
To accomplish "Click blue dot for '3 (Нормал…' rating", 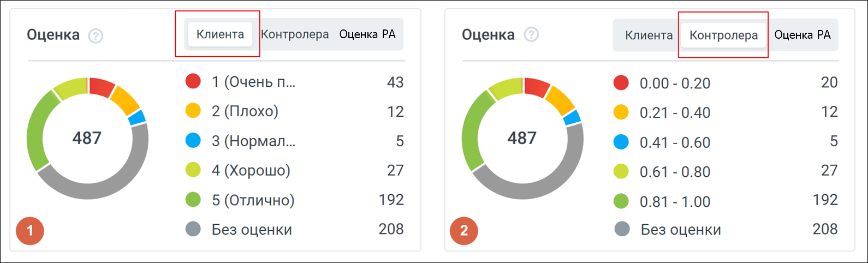I will 193,141.
